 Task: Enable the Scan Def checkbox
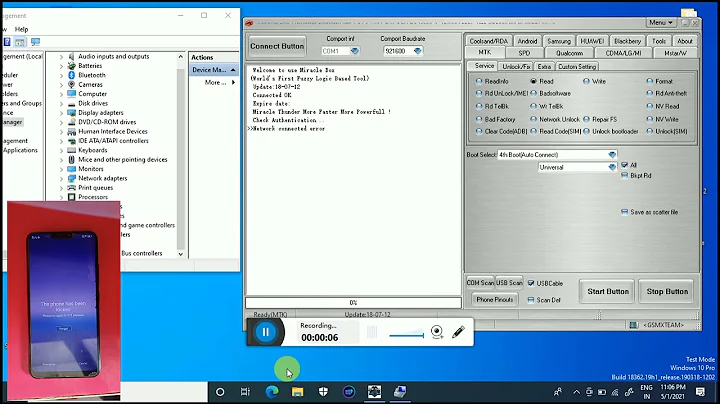[531, 300]
